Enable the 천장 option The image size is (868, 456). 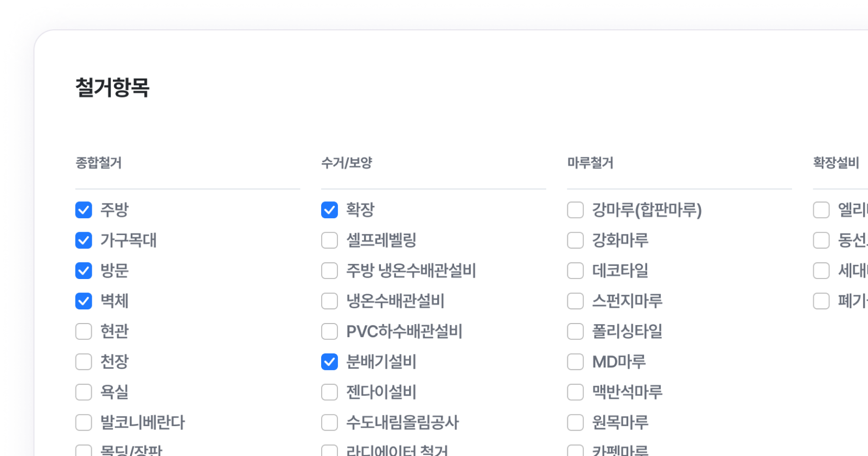pyautogui.click(x=84, y=362)
